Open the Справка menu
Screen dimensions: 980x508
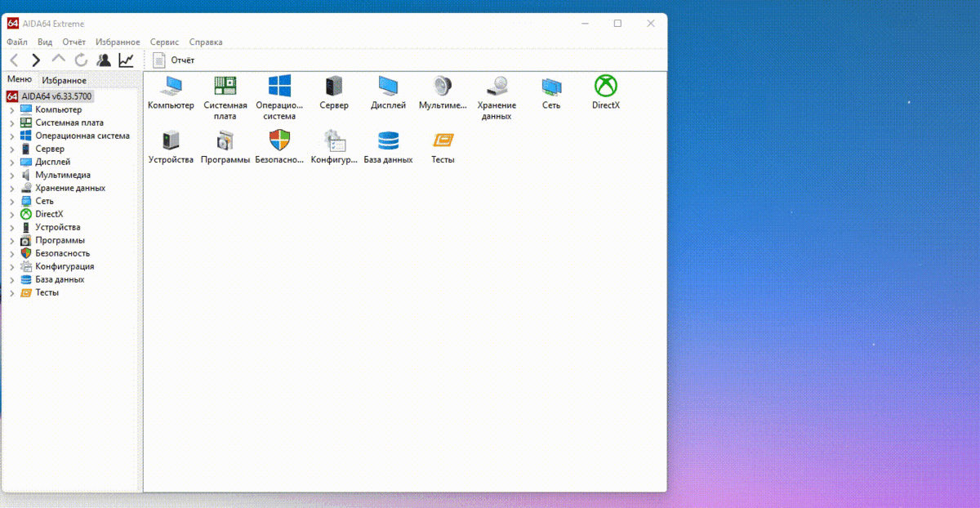click(x=206, y=42)
